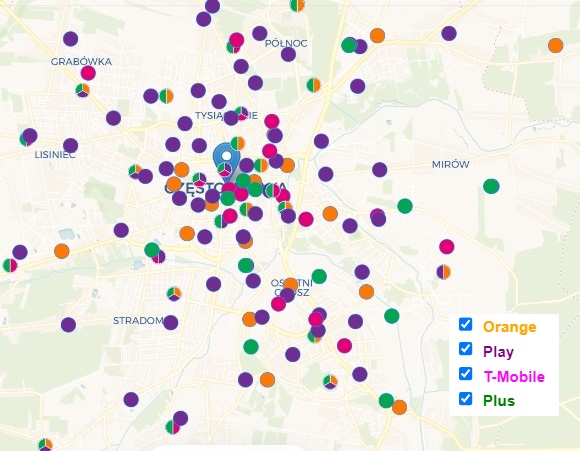Click the LISINIEC district label
The width and height of the screenshot is (580, 451).
[x=55, y=155]
